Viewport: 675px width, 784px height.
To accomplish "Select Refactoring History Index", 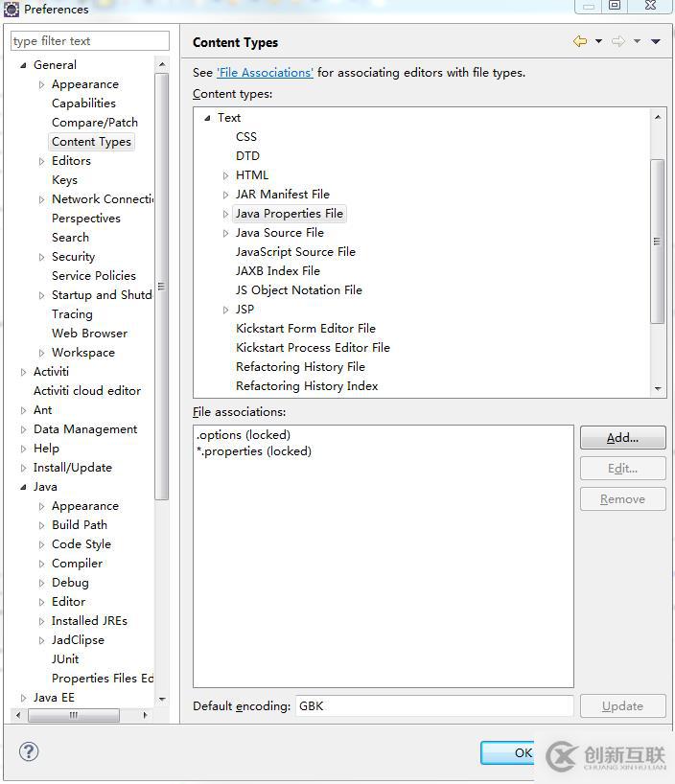I will (x=307, y=386).
